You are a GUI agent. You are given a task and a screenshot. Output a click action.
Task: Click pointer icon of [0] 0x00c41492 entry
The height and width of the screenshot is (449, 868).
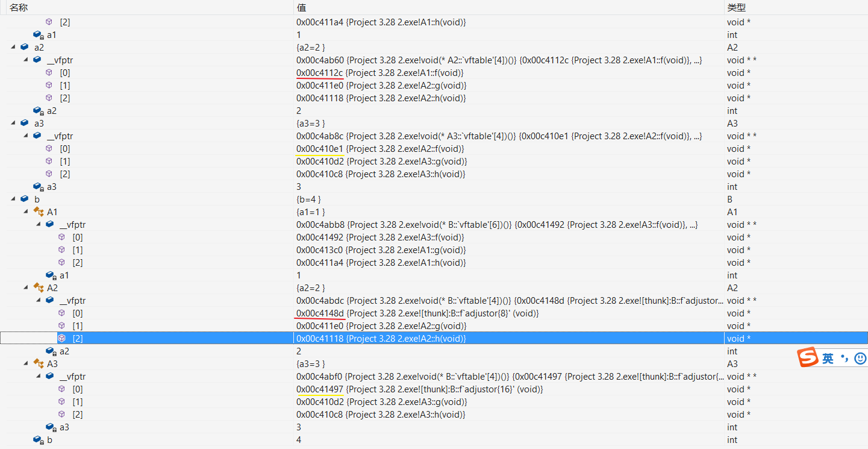61,237
